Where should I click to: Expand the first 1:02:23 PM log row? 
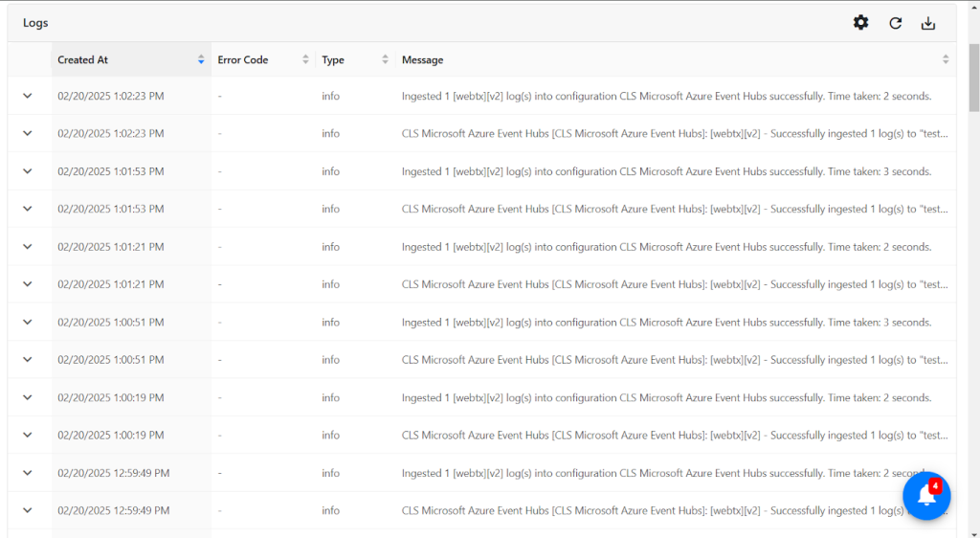pos(28,96)
